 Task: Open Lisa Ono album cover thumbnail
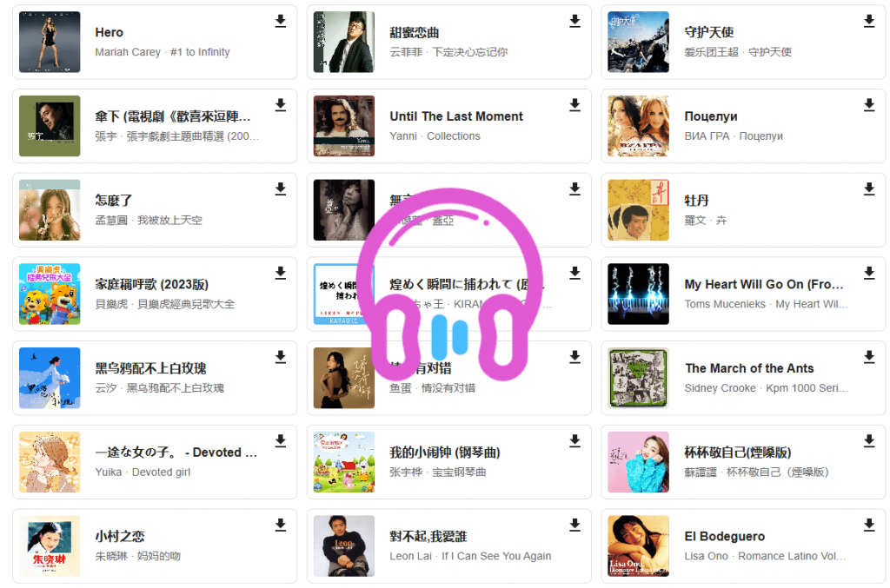[x=638, y=546]
